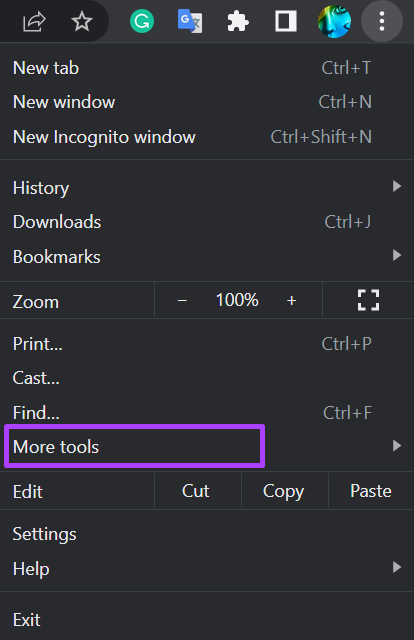Expand the Bookmarks submenu
This screenshot has height=640, width=414.
click(x=207, y=257)
